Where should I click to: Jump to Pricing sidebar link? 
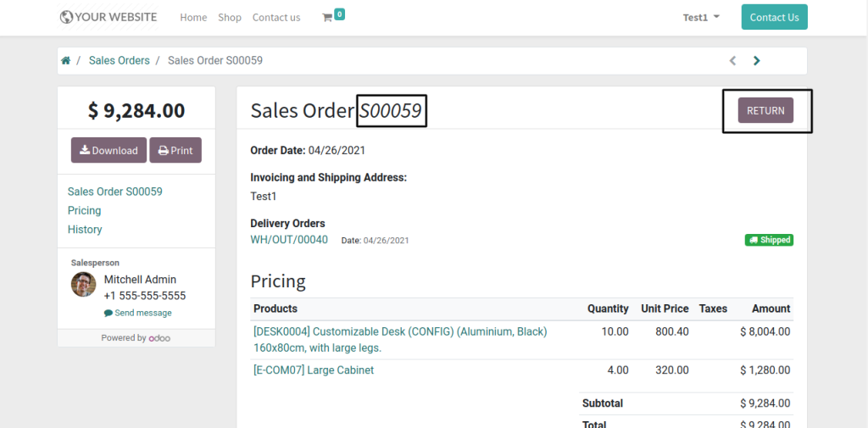point(84,210)
